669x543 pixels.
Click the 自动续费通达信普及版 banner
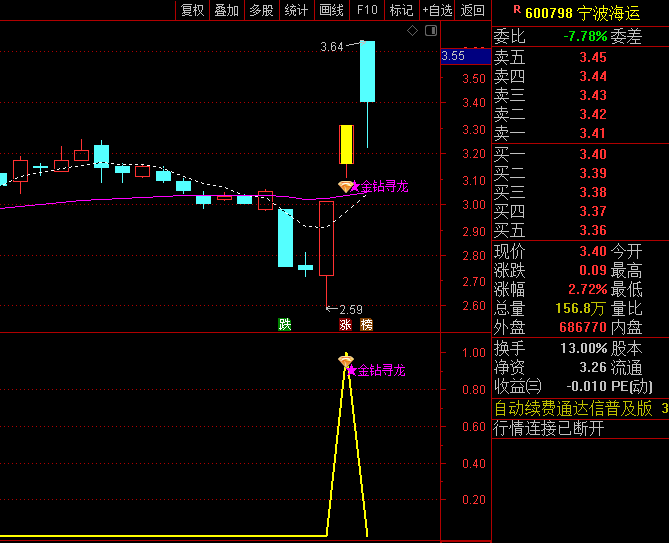coord(573,409)
